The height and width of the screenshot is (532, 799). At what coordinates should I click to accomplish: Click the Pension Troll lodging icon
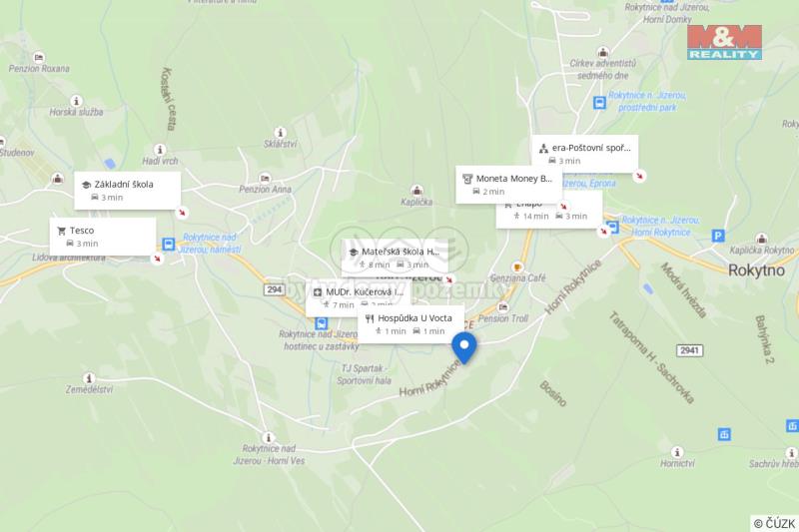[503, 307]
